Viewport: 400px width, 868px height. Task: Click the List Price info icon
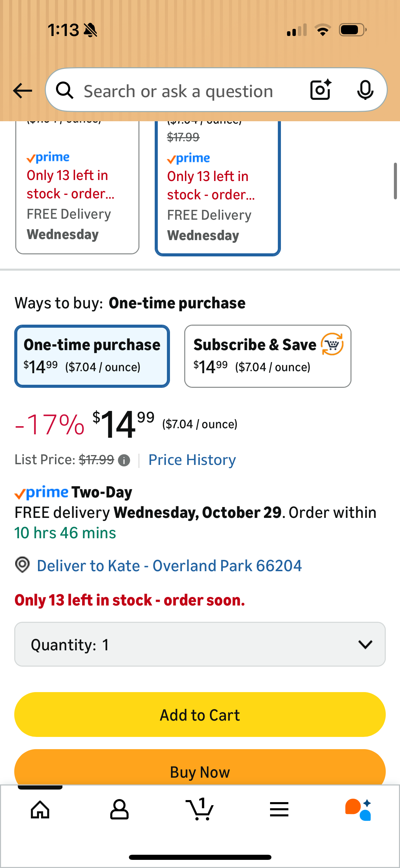pyautogui.click(x=124, y=460)
